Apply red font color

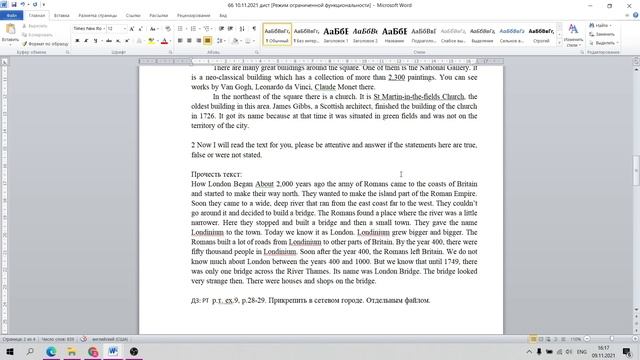[164, 41]
